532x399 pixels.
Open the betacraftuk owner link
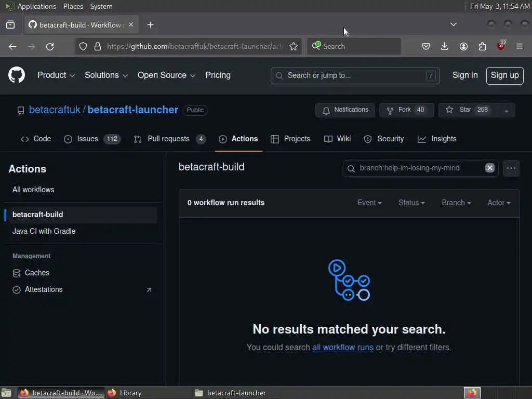55,110
